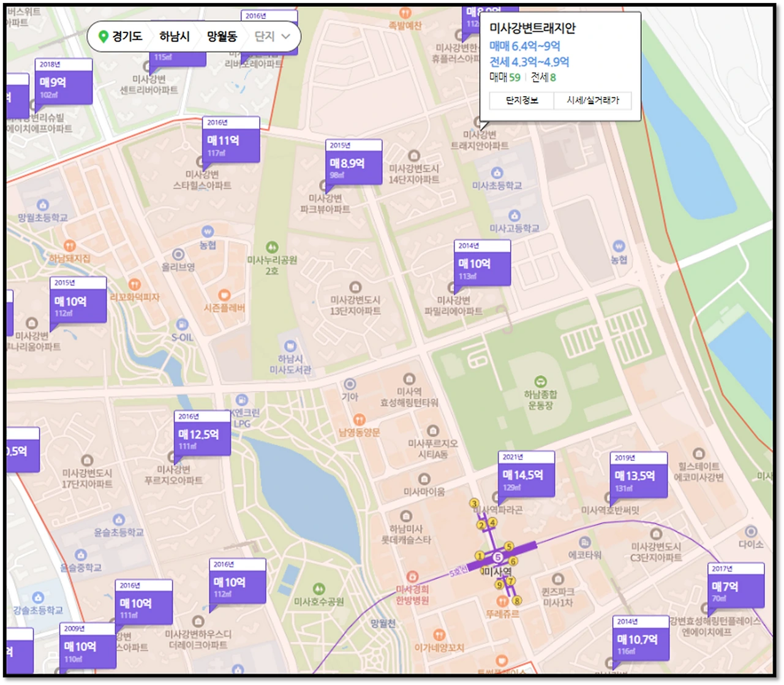
Task: Click the 뚜레쥬르 bakery icon
Action: [502, 601]
